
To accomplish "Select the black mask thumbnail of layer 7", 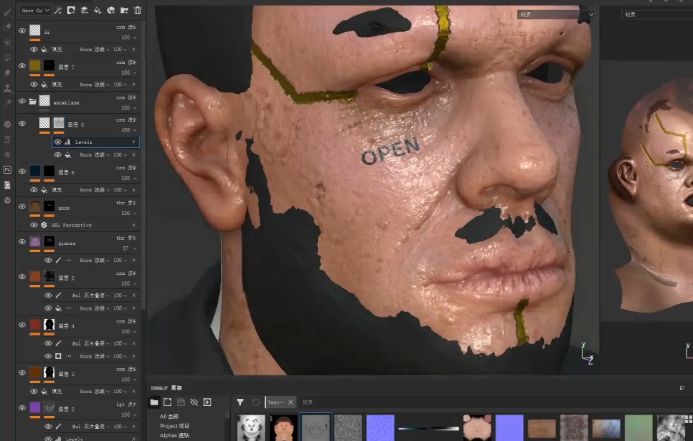I will click(x=49, y=65).
